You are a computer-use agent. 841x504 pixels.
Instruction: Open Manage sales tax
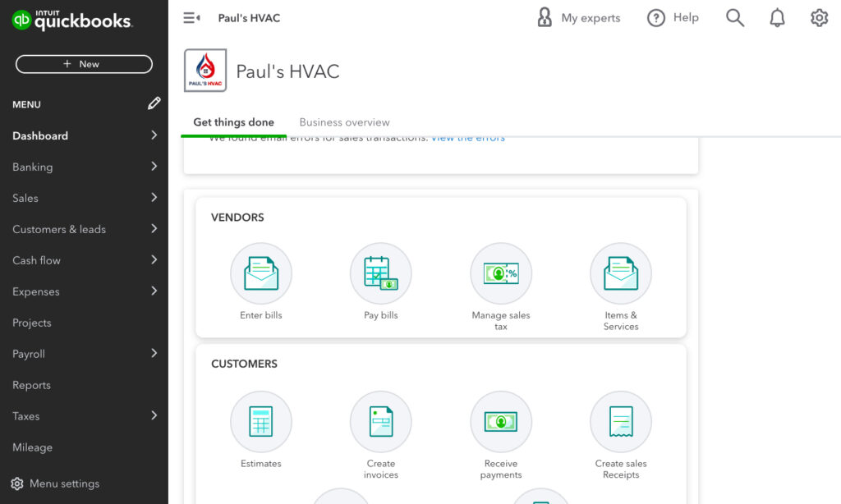pos(500,273)
